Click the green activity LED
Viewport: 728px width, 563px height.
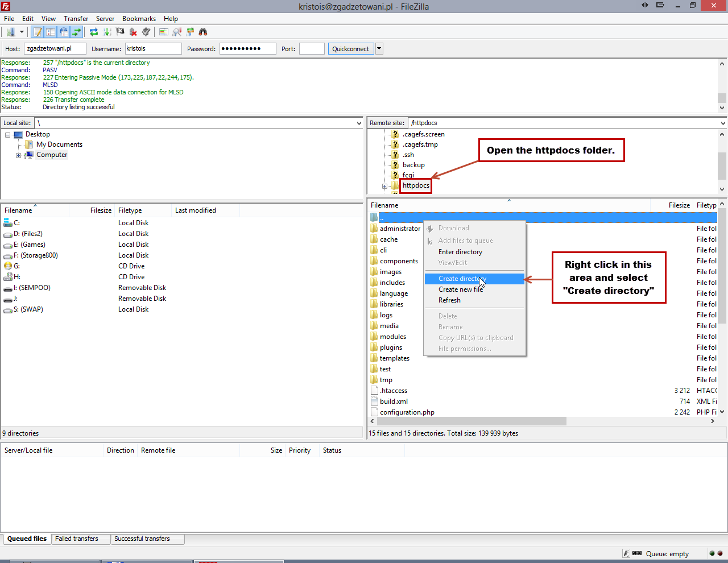click(712, 553)
